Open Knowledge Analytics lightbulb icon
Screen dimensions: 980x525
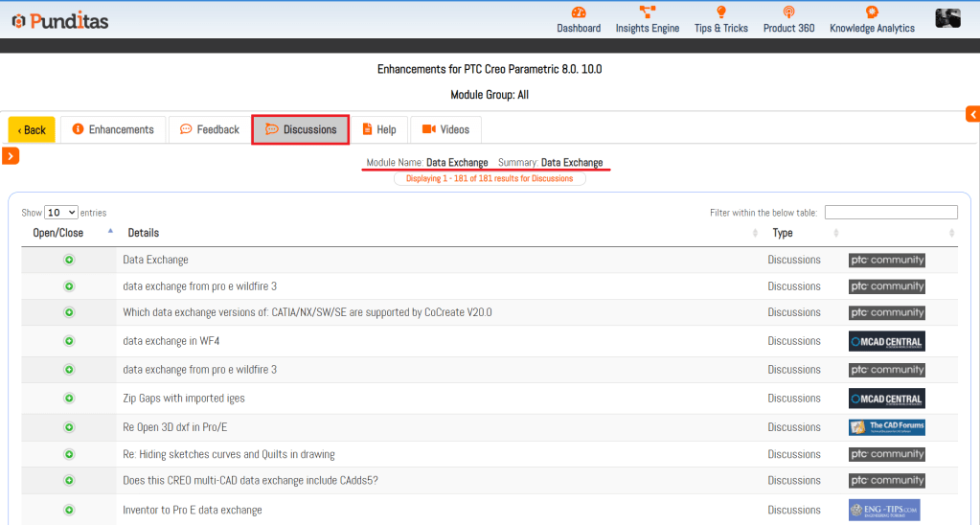872,12
